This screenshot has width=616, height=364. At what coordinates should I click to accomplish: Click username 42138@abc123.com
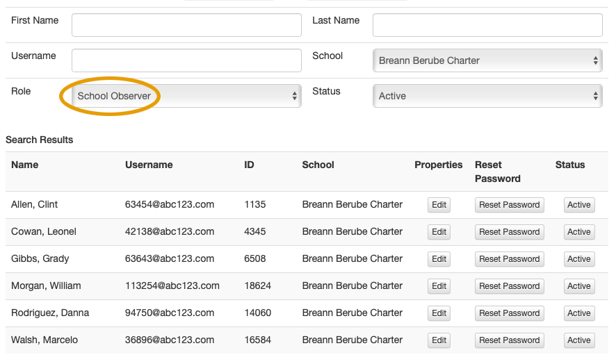(x=170, y=232)
